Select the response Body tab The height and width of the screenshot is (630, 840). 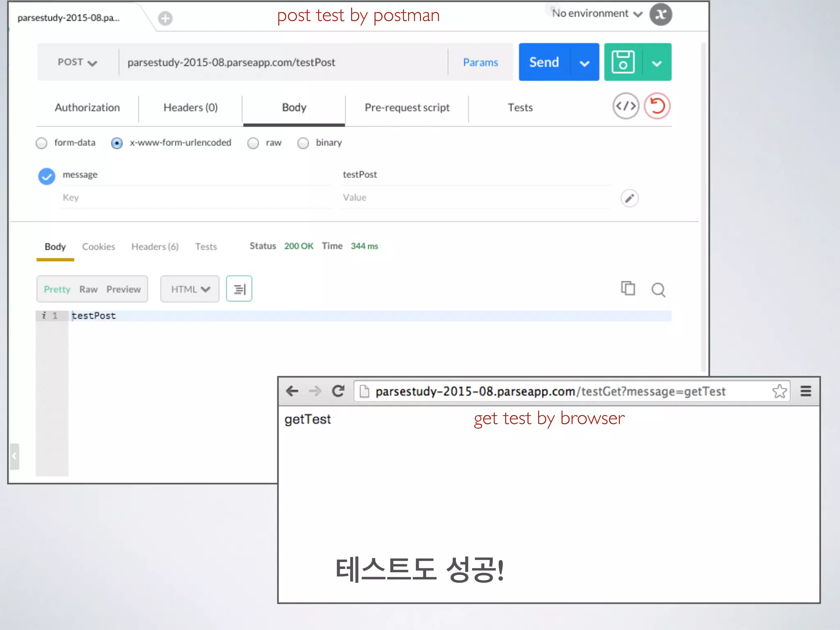[55, 247]
